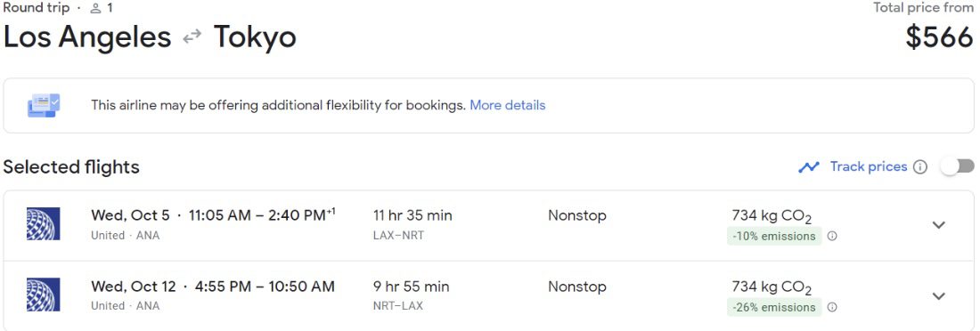This screenshot has width=980, height=331.
Task: Select the -26% emissions badge
Action: click(773, 307)
